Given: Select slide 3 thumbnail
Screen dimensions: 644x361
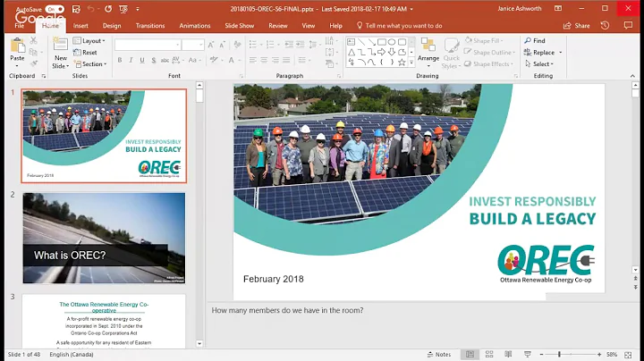Looking at the screenshot, I should point(104,321).
